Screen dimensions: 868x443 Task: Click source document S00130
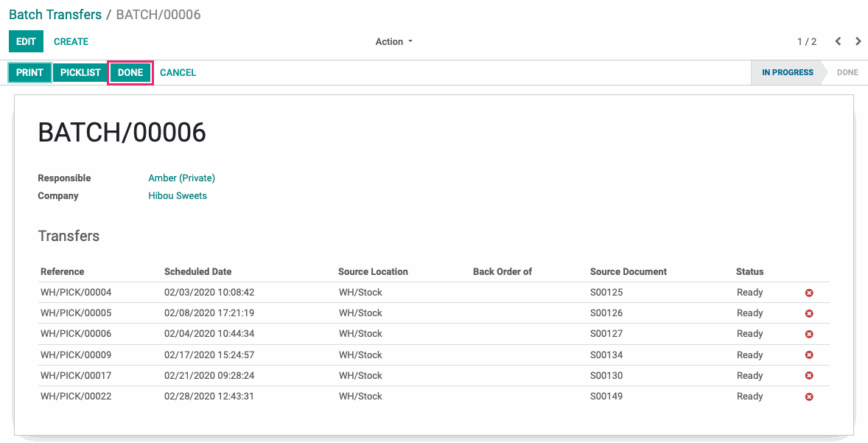coord(606,375)
